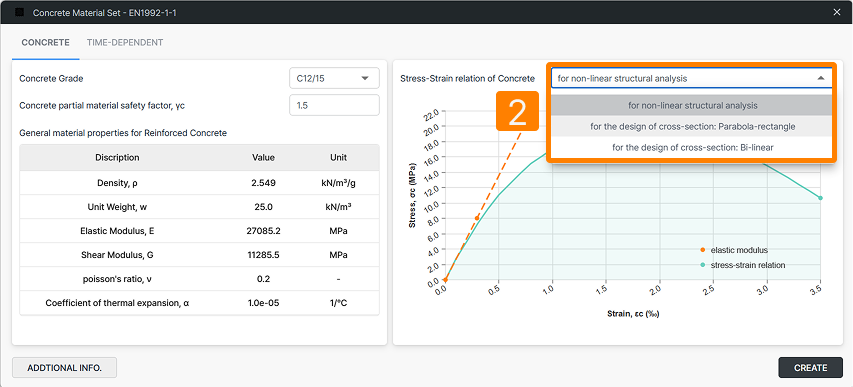Viewport: 853px width, 387px height.
Task: Choose 'Parabola-rectangle' cross-section design option
Action: [x=692, y=126]
